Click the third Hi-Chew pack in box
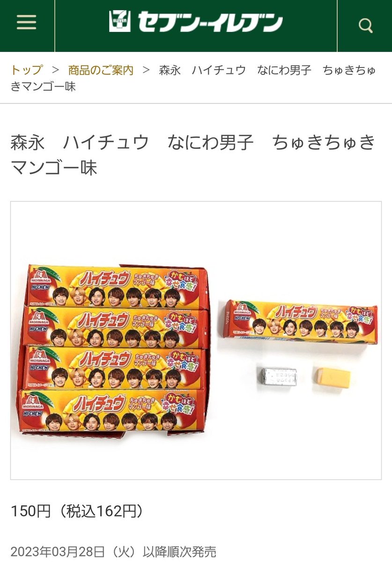 pyautogui.click(x=112, y=369)
